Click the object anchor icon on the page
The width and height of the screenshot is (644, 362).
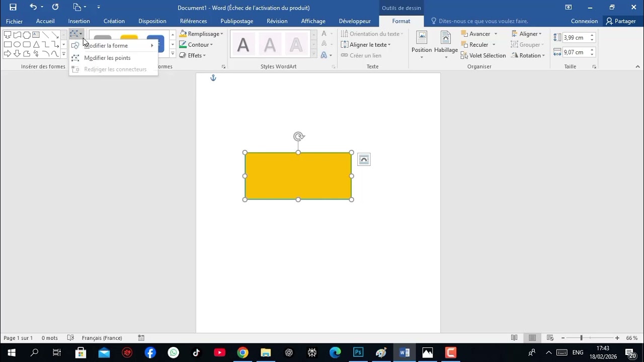tap(213, 78)
